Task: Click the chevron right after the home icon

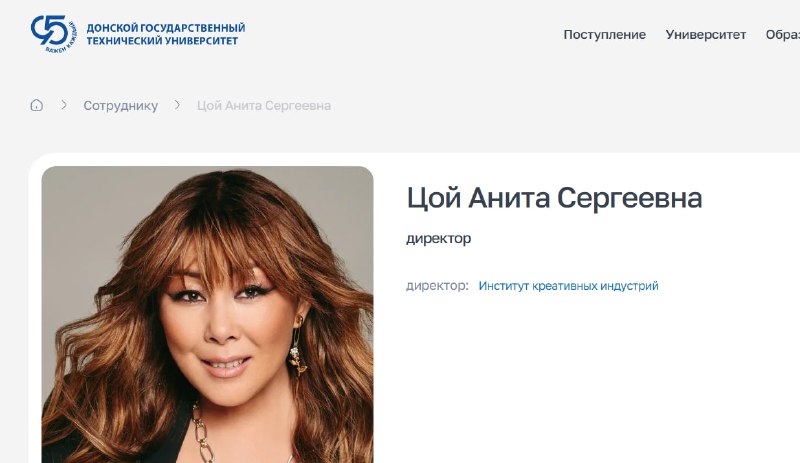Action: pyautogui.click(x=64, y=105)
